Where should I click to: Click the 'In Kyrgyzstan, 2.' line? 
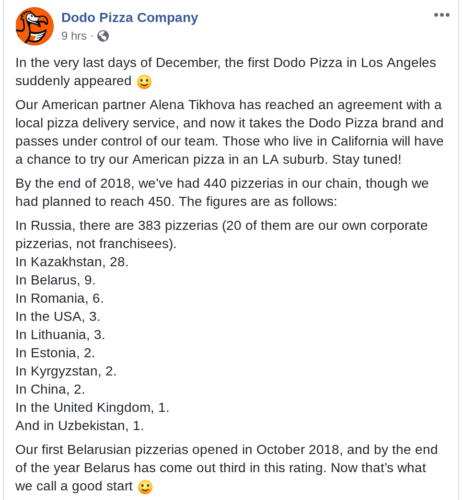[x=66, y=371]
